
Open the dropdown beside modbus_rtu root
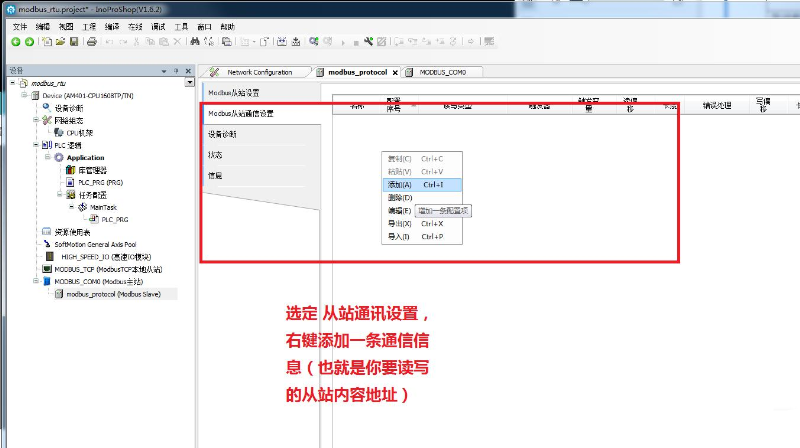tap(189, 83)
